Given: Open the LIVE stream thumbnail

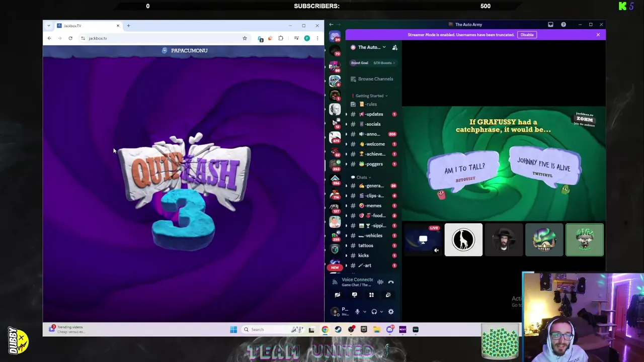Looking at the screenshot, I should pos(423,240).
